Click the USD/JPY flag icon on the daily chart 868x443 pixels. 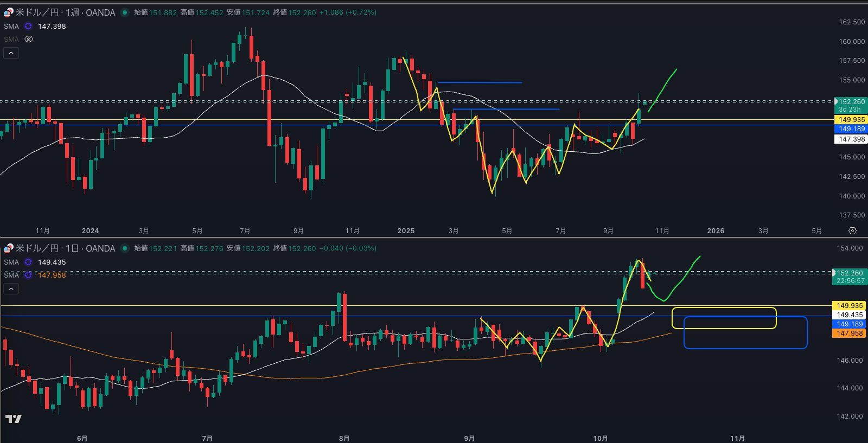pyautogui.click(x=8, y=248)
